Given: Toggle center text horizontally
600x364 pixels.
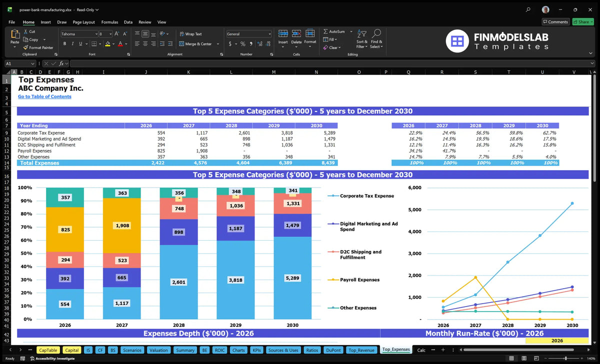Looking at the screenshot, I should (145, 44).
